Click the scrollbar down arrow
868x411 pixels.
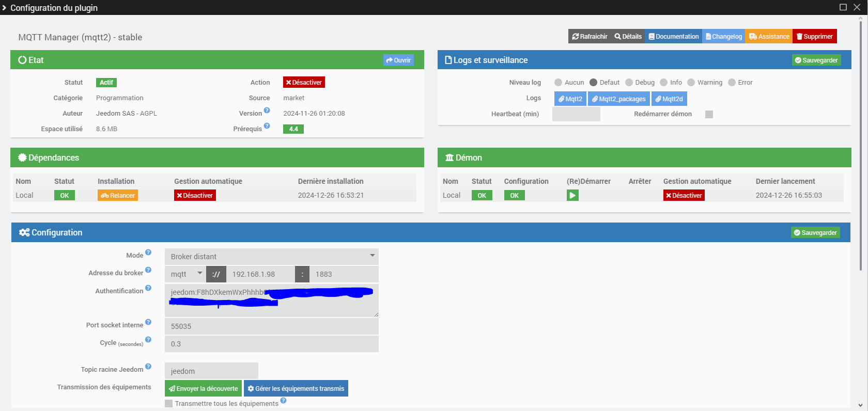point(860,405)
